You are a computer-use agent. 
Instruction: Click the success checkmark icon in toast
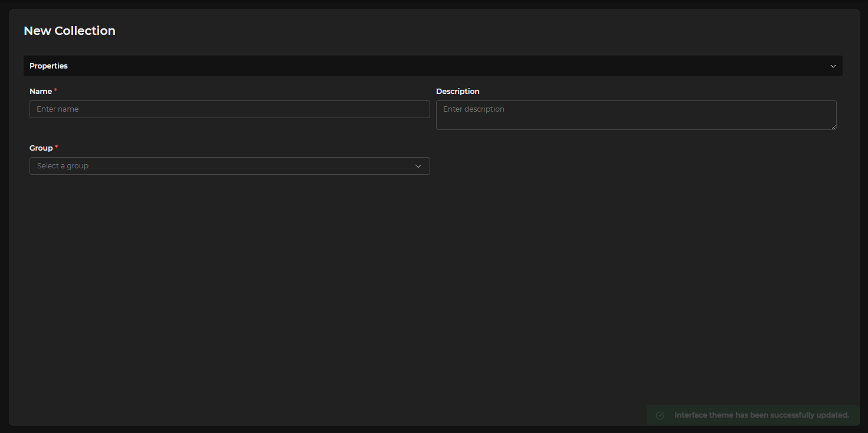tap(660, 415)
